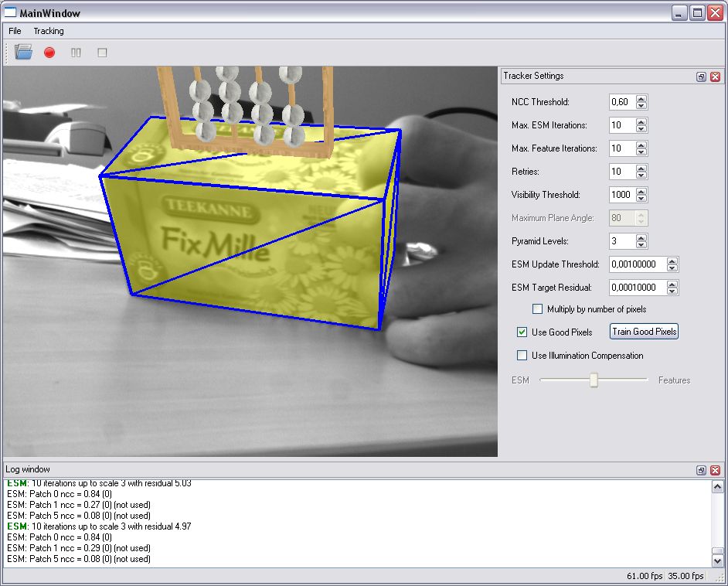Click the Train Good Pixels button
The width and height of the screenshot is (728, 586).
click(644, 332)
